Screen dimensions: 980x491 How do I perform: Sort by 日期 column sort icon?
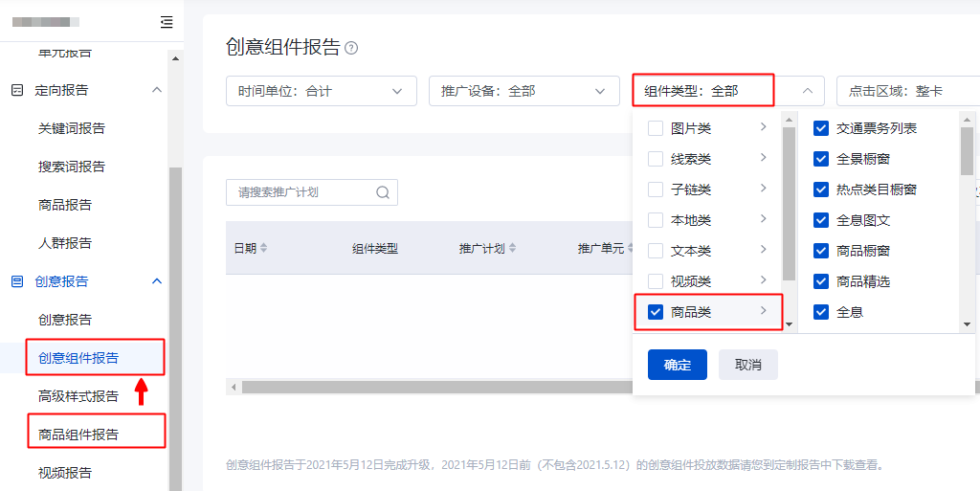[264, 248]
